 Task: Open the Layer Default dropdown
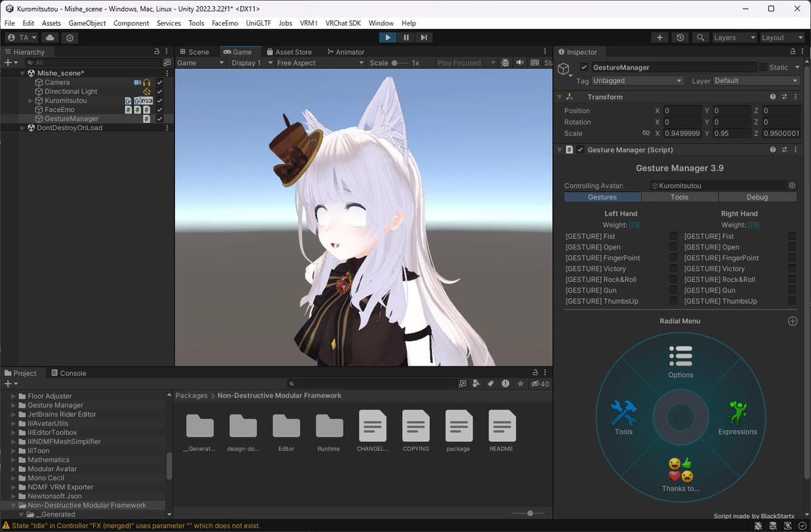pos(756,80)
